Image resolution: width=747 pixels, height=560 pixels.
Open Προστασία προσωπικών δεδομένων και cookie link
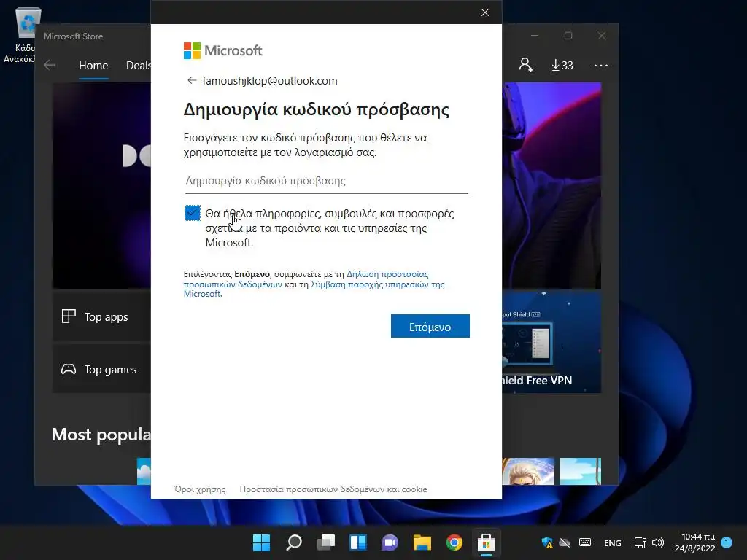coord(333,489)
